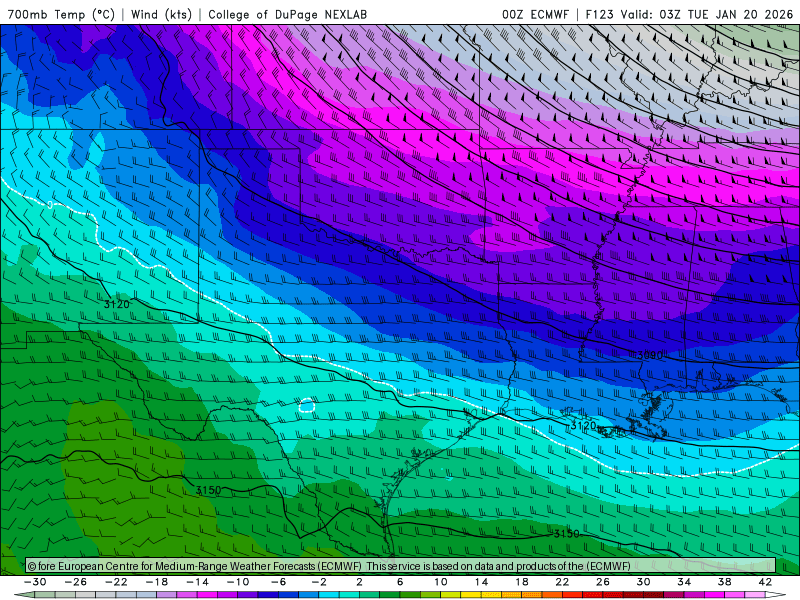Click the 3150 contour label over the Gulf
Image resolution: width=800 pixels, height=600 pixels.
point(567,534)
